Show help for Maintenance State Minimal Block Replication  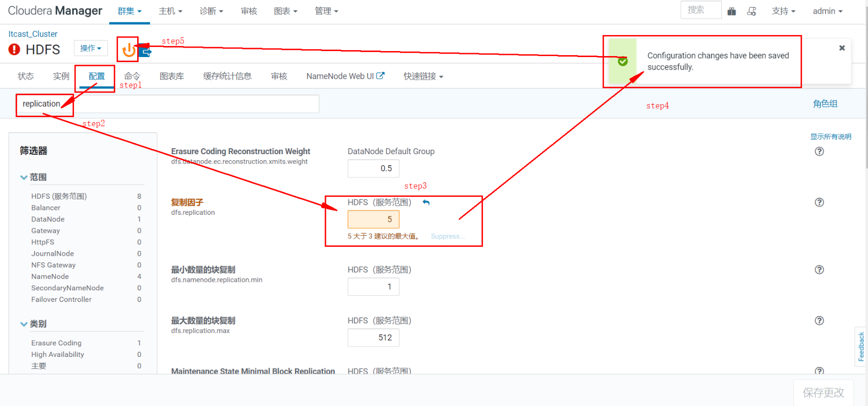[819, 370]
